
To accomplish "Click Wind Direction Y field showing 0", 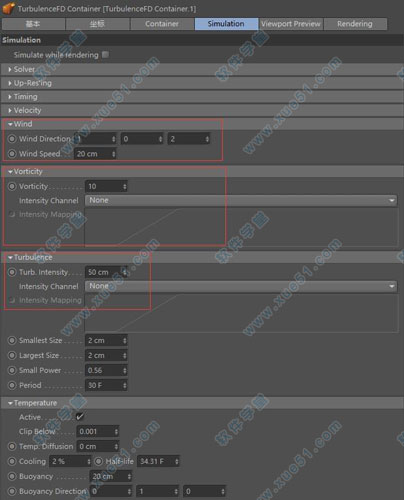I will pyautogui.click(x=142, y=139).
